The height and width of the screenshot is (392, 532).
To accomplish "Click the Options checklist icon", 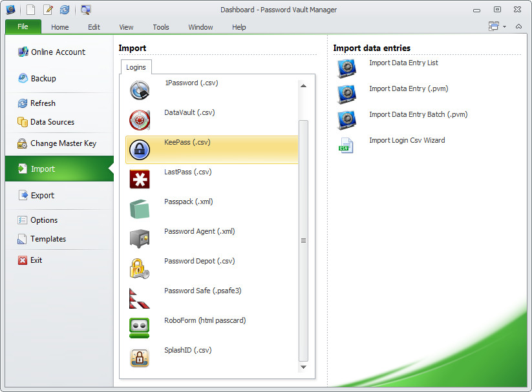I will click(22, 220).
